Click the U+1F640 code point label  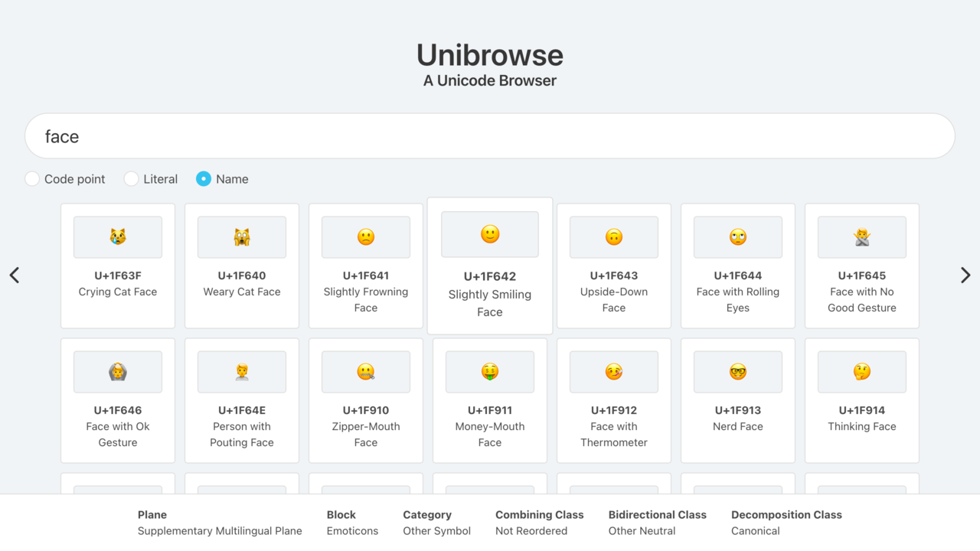pyautogui.click(x=242, y=275)
